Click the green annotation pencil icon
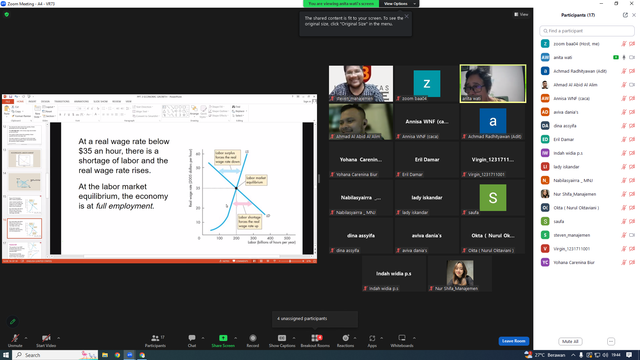 click(13, 322)
